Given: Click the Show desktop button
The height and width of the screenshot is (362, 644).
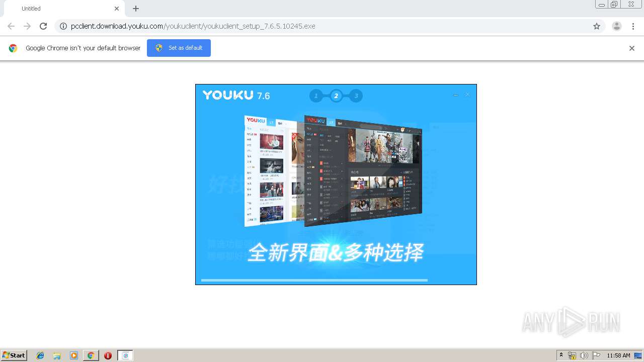Looking at the screenshot, I should (638, 355).
